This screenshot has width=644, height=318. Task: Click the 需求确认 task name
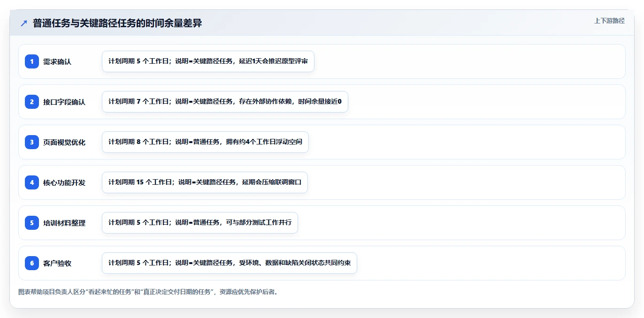pos(57,61)
